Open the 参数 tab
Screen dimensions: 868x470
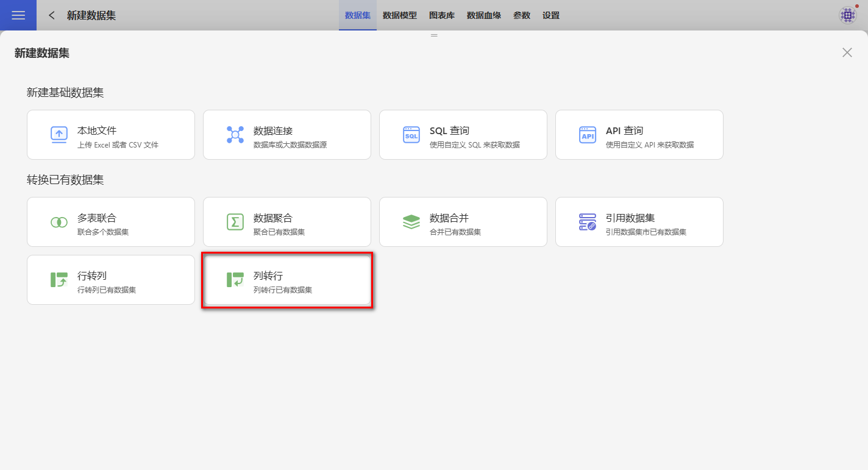pos(522,15)
